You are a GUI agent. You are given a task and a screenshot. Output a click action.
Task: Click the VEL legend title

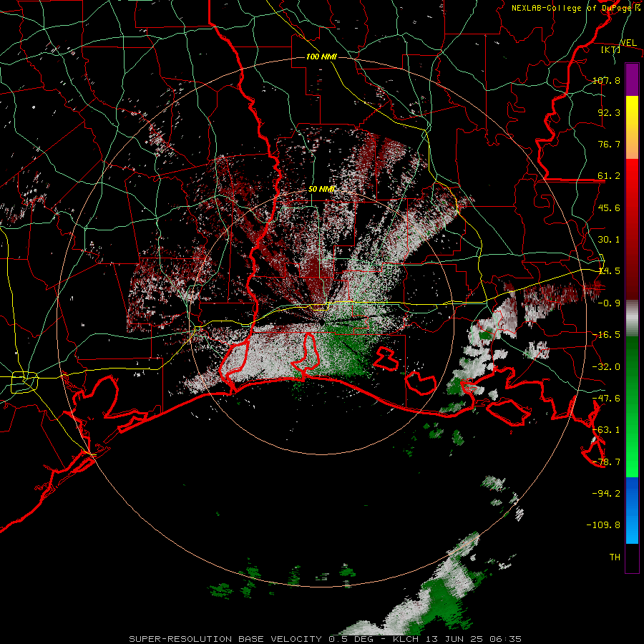tap(628, 43)
